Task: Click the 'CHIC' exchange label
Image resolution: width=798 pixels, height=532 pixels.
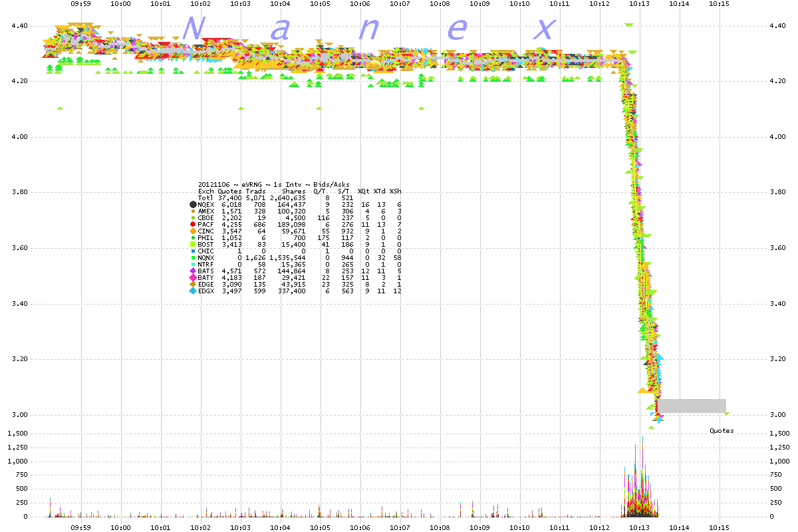Action: (206, 251)
